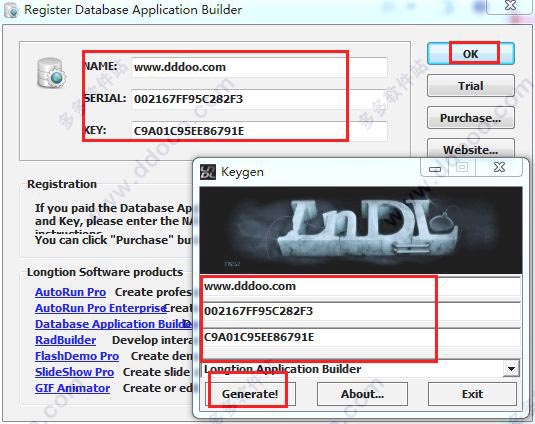Open the Database Application Builder link
The width and height of the screenshot is (535, 424).
(113, 324)
